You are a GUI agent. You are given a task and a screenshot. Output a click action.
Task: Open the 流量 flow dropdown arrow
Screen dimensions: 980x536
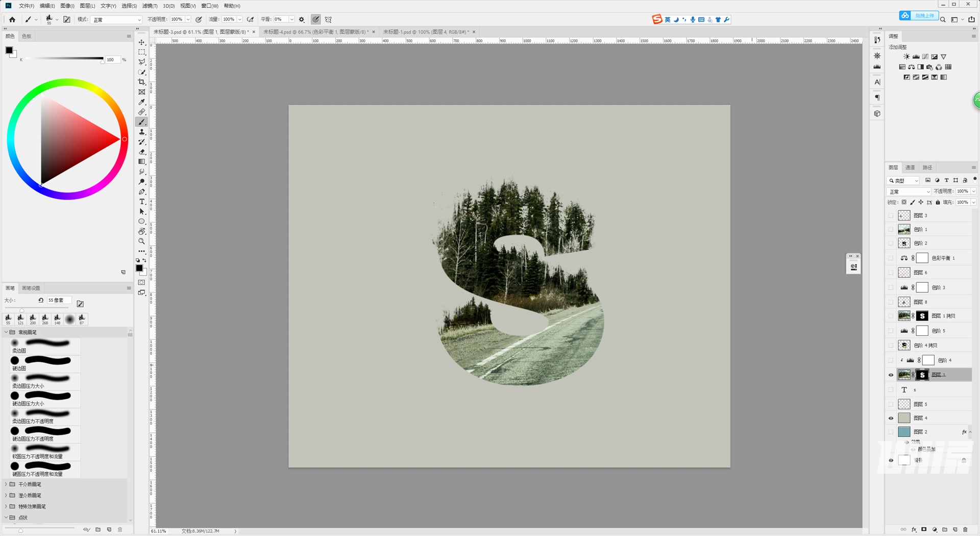(239, 19)
